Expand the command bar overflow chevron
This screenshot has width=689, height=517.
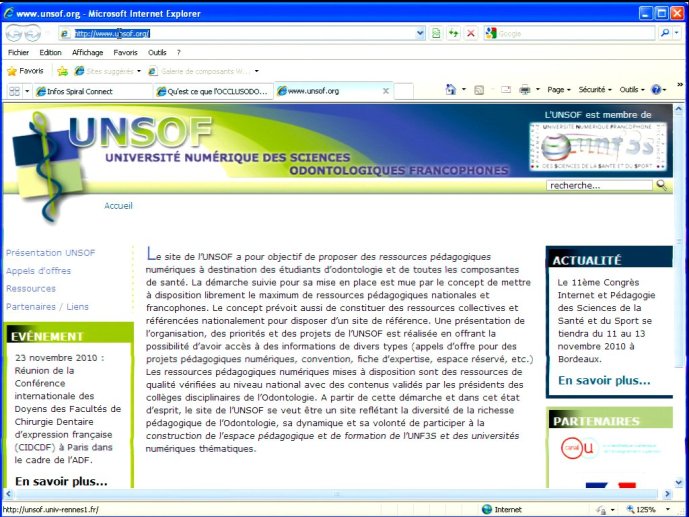680,84
